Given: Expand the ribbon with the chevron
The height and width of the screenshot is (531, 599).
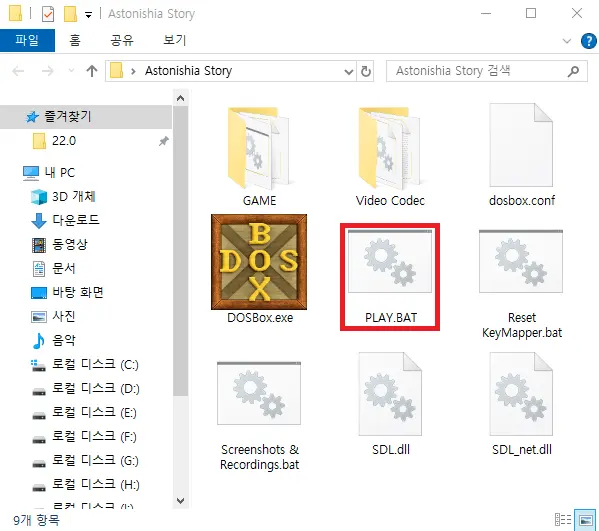Looking at the screenshot, I should 567,41.
